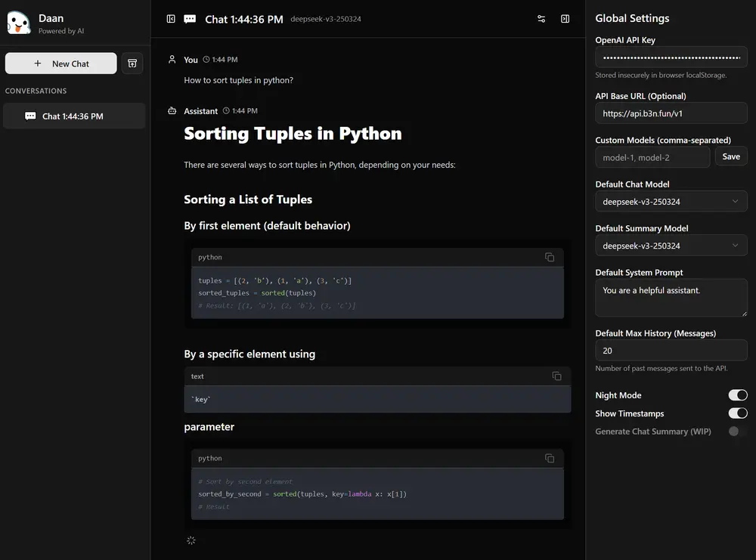This screenshot has height=560, width=756.
Task: Copy the first python code block
Action: [x=550, y=257]
